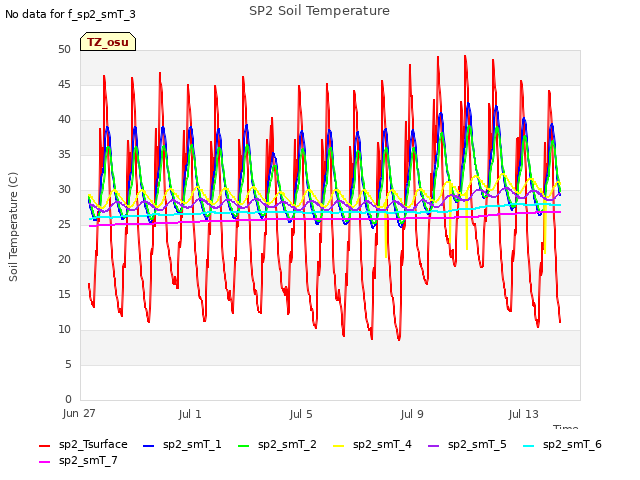This screenshot has height=480, width=640.
Task: Click the 35 y-axis tick label
Action: coord(64,154)
